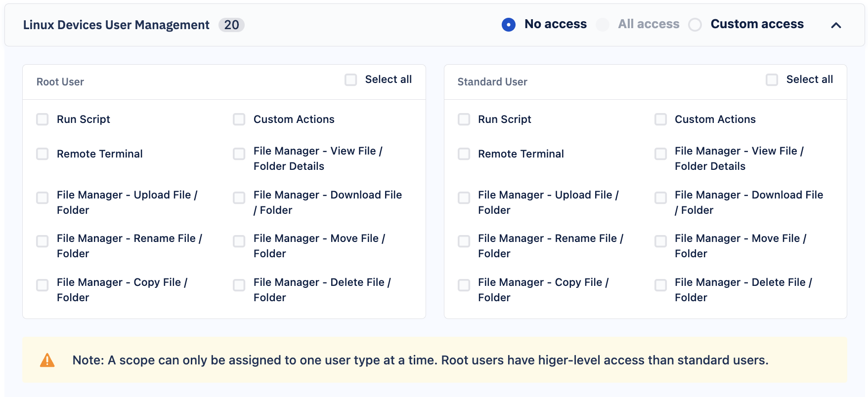Check Select all for Standard User
Screen dimensions: 868x397
tap(772, 80)
